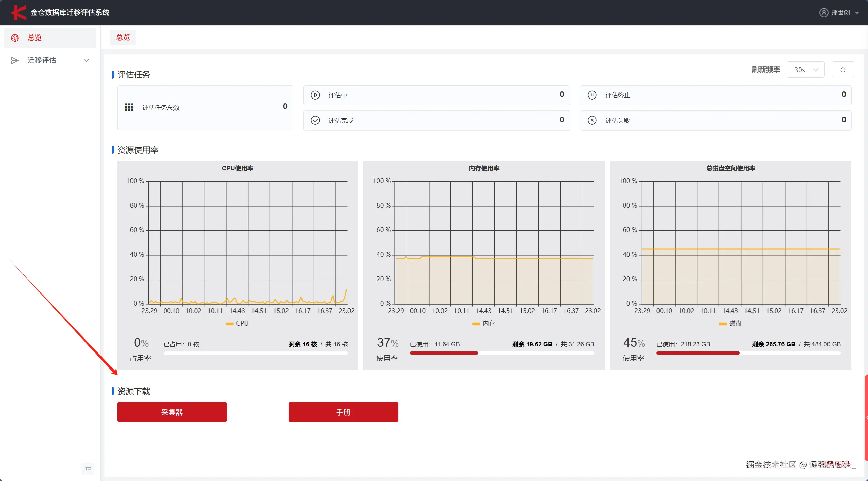The width and height of the screenshot is (868, 481).
Task: Switch to the 总览 tab
Action: [x=123, y=37]
